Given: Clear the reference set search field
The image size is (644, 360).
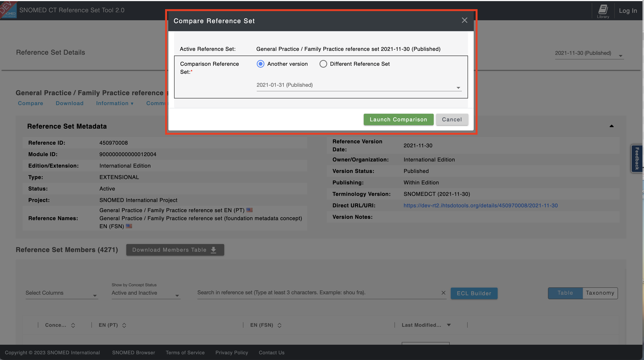Looking at the screenshot, I should click(x=443, y=293).
